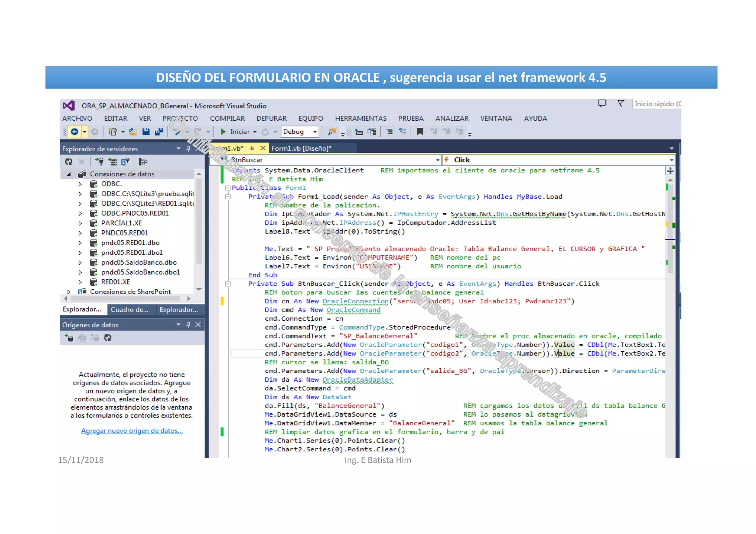Select the pndc05.RED01.dbo1 connection

(x=132, y=252)
